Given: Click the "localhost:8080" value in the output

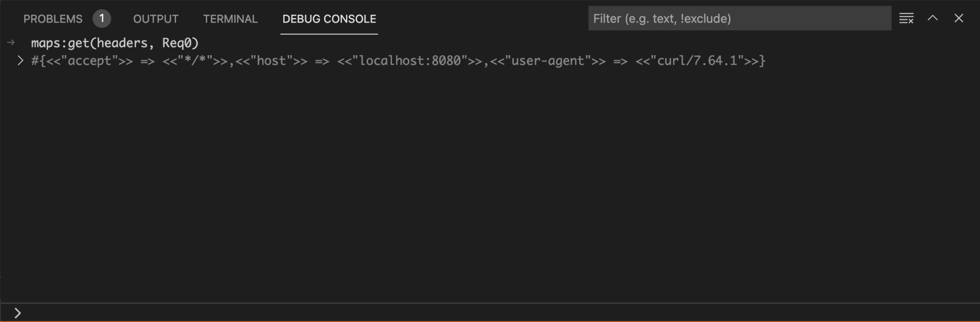Looking at the screenshot, I should 410,61.
